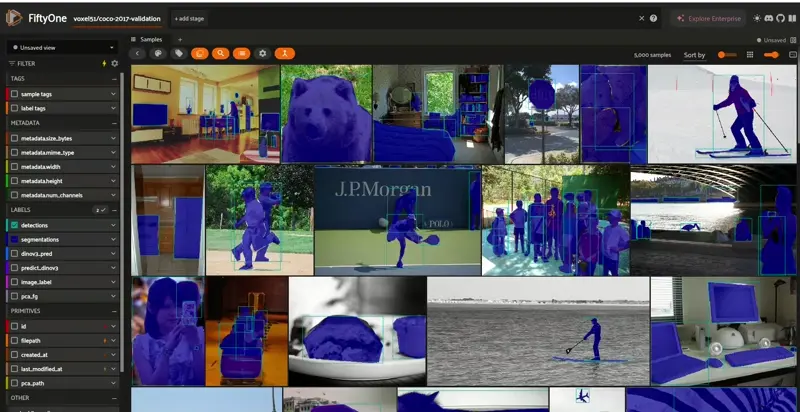Open the color scheme palette icon
The image size is (800, 412).
click(158, 54)
